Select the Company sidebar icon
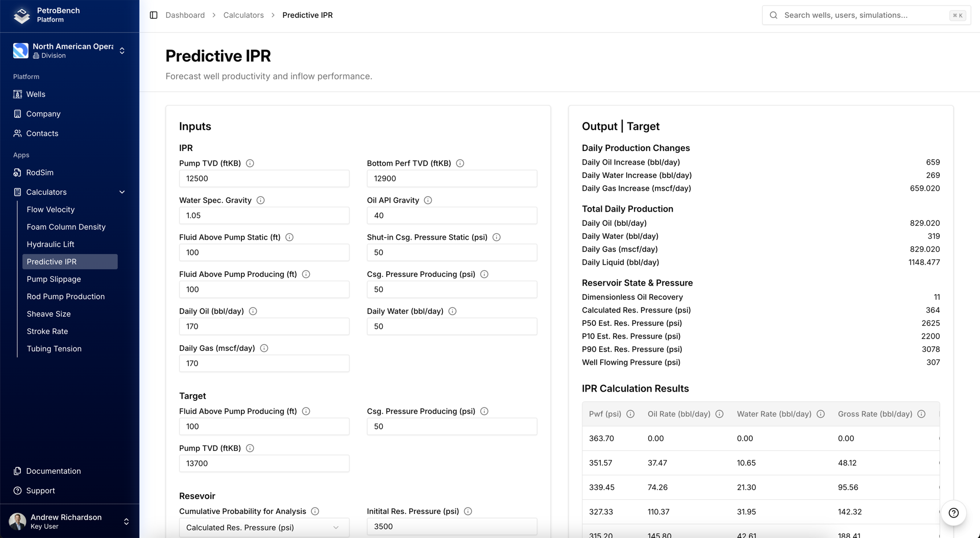This screenshot has width=980, height=538. [17, 114]
